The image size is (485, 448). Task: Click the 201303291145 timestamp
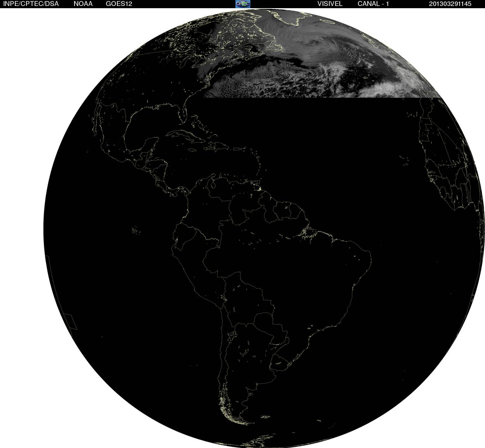(450, 4)
